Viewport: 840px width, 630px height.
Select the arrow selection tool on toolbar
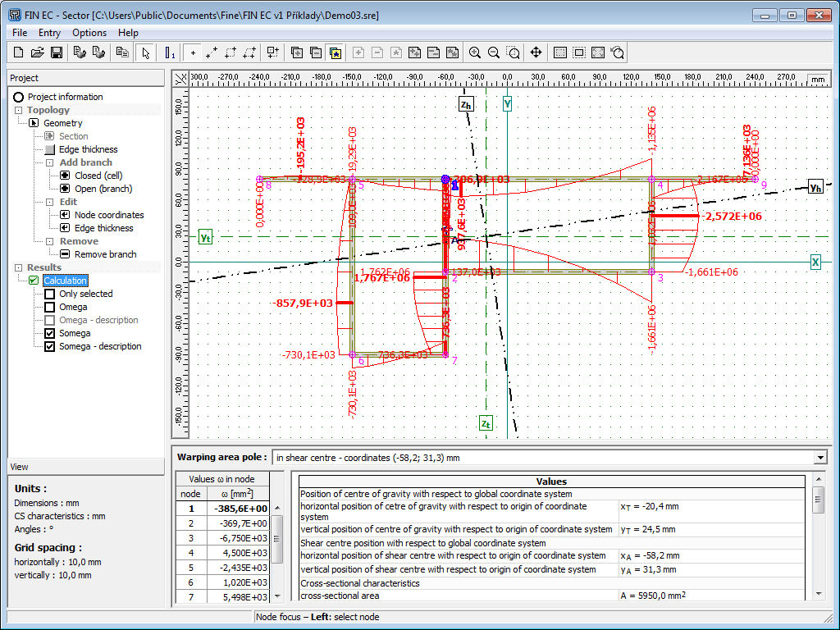[144, 52]
